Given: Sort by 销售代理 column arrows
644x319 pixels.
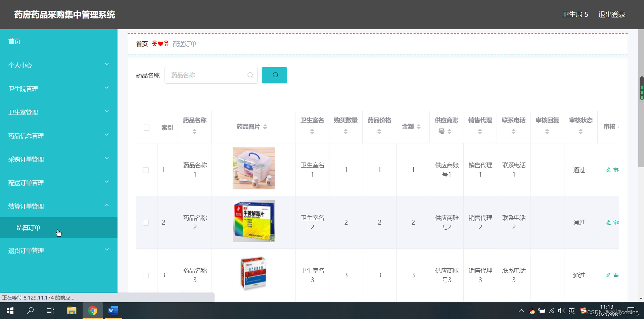Looking at the screenshot, I should coord(480,132).
